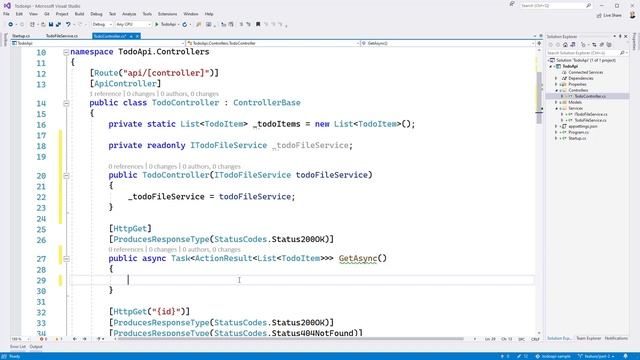Click the top Visual Studio search box
Image resolution: width=640 pixels, height=360 pixels.
[556, 6]
